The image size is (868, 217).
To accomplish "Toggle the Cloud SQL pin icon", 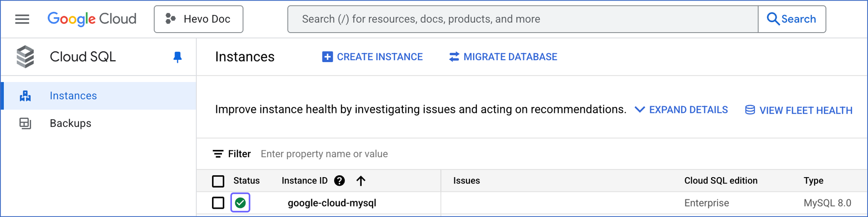I will (178, 57).
